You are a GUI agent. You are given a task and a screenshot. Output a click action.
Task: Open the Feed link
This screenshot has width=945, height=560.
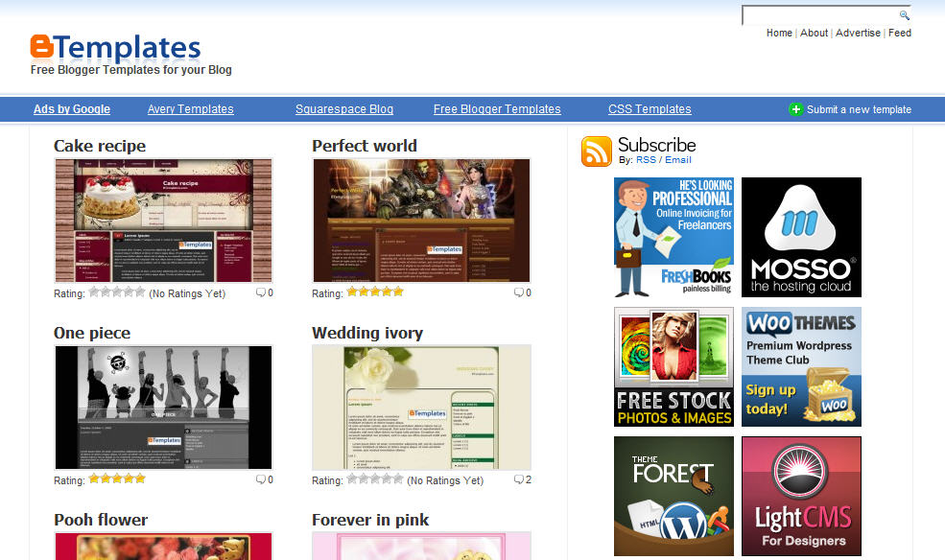pyautogui.click(x=899, y=34)
